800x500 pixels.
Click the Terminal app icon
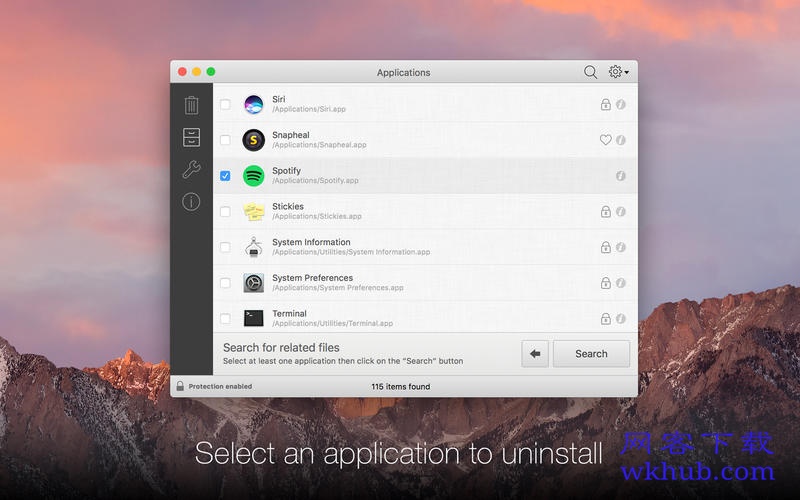tap(254, 318)
